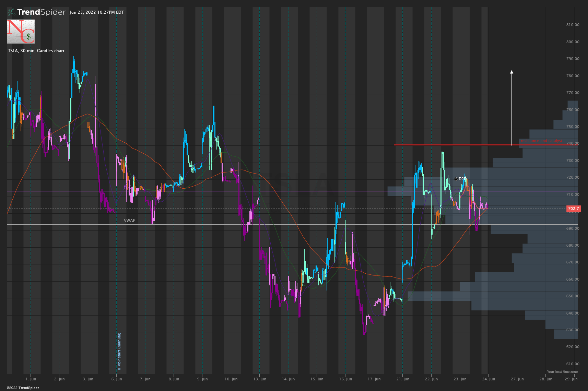Screen dimensions: 588x391
Task: Click the 'TSLA, 30 min, Candles chart' title
Action: (36, 51)
